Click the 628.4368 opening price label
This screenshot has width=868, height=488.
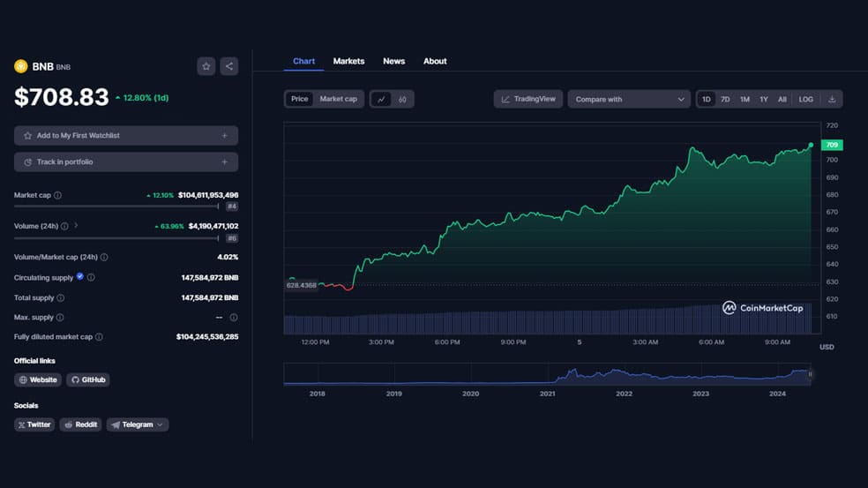click(302, 285)
